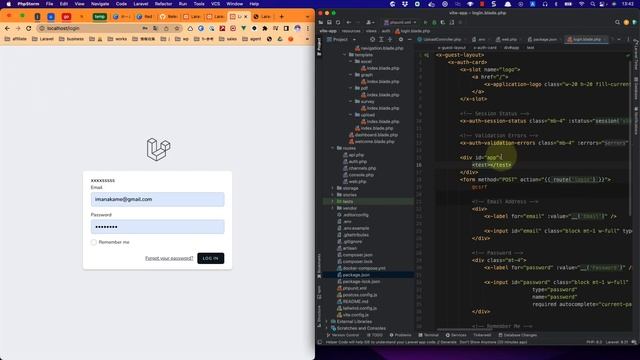
Task: Open the Terminal tool window tab
Action: (x=429, y=335)
